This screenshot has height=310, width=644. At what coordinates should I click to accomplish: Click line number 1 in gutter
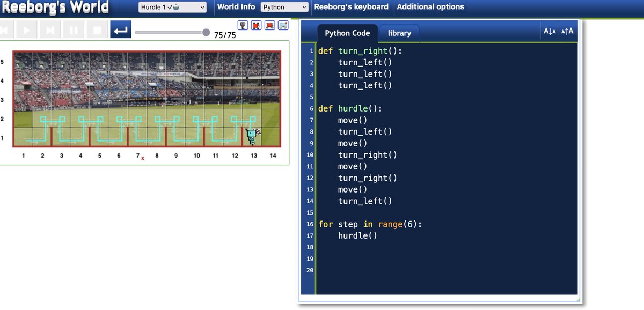click(311, 51)
